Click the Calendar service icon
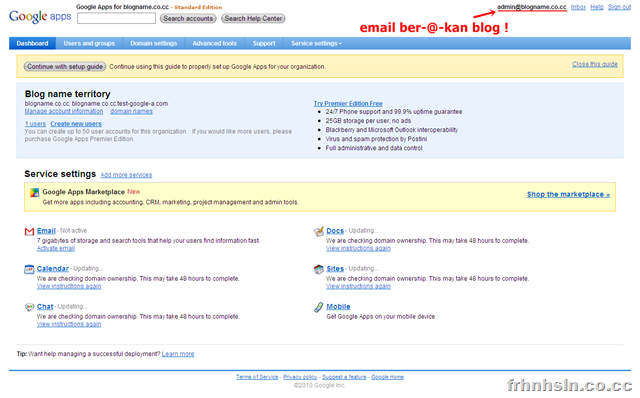 coord(29,269)
